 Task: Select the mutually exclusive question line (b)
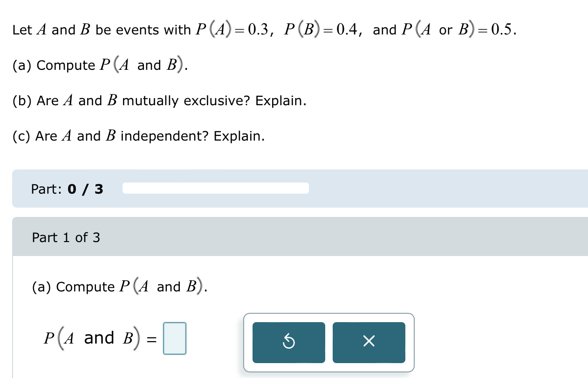coord(159,101)
